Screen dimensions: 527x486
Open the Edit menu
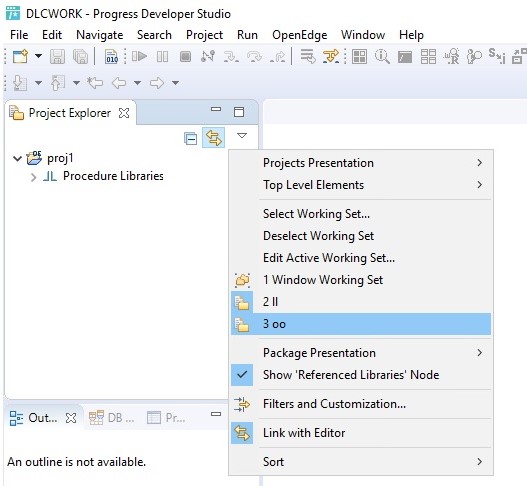[52, 35]
